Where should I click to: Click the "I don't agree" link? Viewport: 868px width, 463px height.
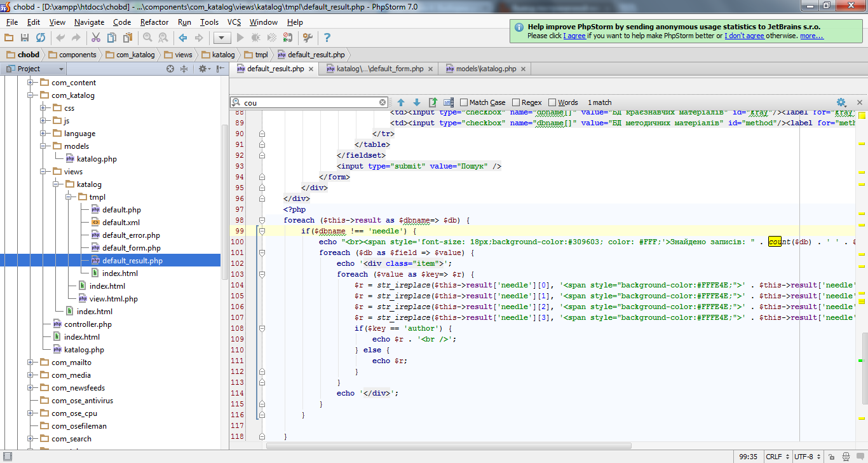(744, 36)
